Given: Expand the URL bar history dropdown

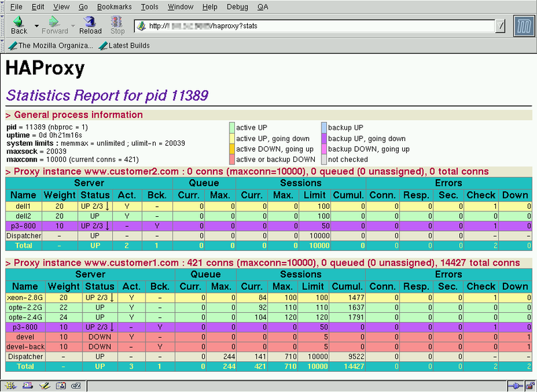Looking at the screenshot, I should click(x=500, y=26).
